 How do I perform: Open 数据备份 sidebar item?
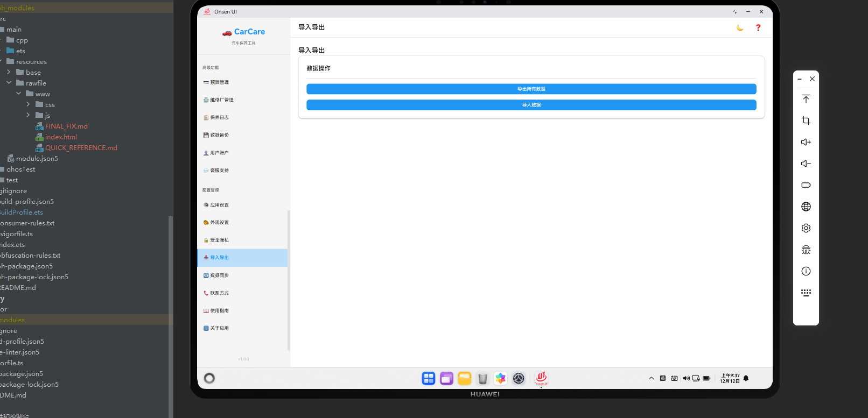pyautogui.click(x=242, y=135)
